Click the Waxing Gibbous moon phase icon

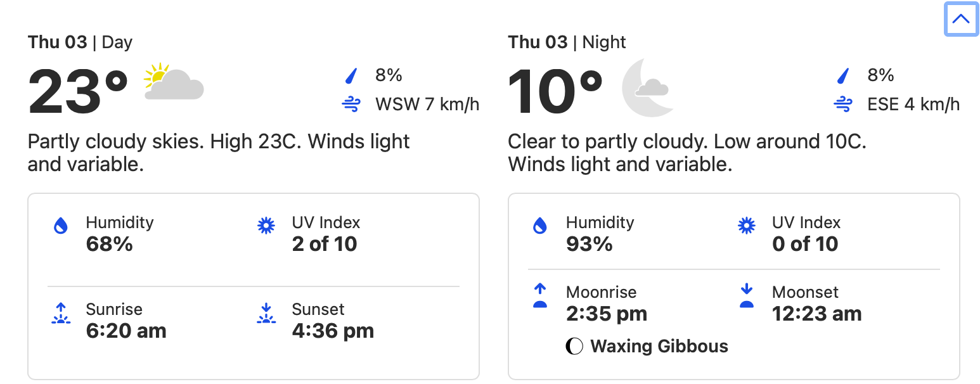(574, 347)
